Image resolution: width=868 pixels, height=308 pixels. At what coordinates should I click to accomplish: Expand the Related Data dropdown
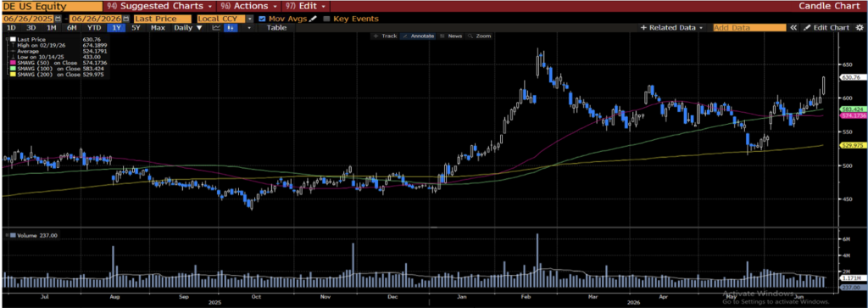point(672,28)
